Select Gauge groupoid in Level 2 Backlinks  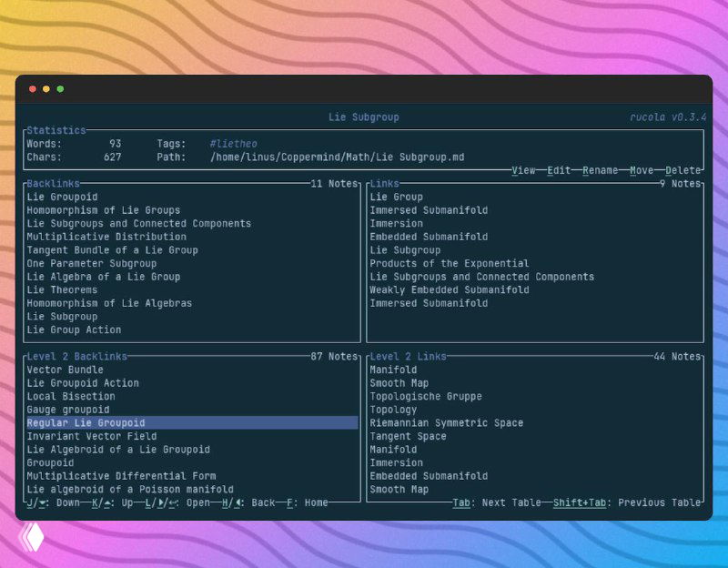tap(68, 410)
